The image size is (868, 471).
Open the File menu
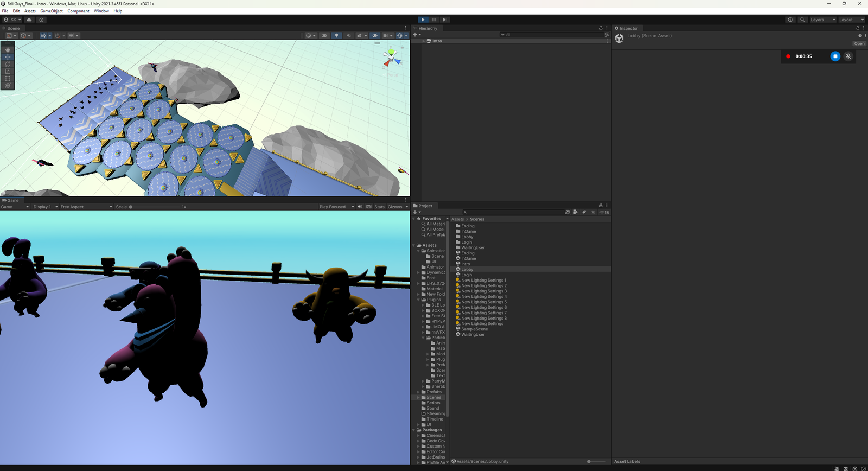point(5,11)
